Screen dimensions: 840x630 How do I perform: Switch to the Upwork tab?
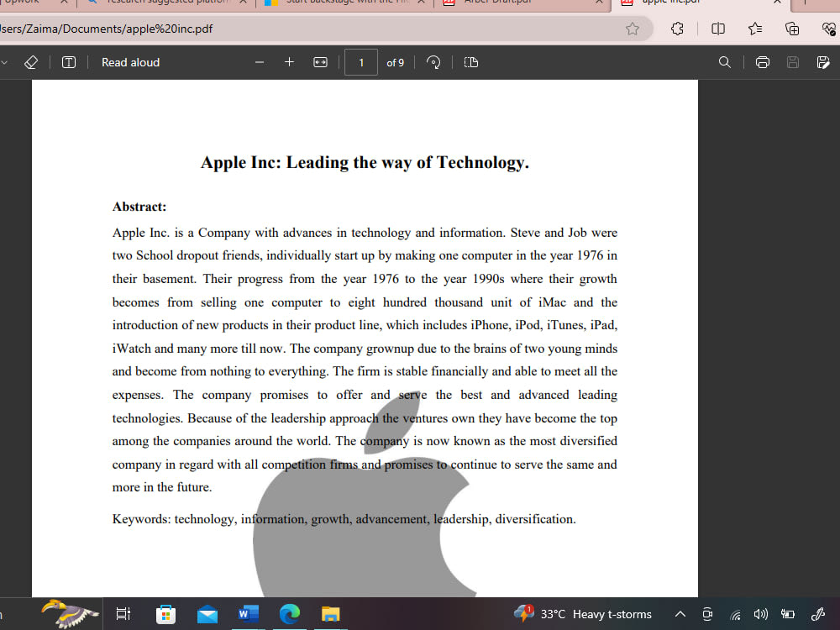22,3
